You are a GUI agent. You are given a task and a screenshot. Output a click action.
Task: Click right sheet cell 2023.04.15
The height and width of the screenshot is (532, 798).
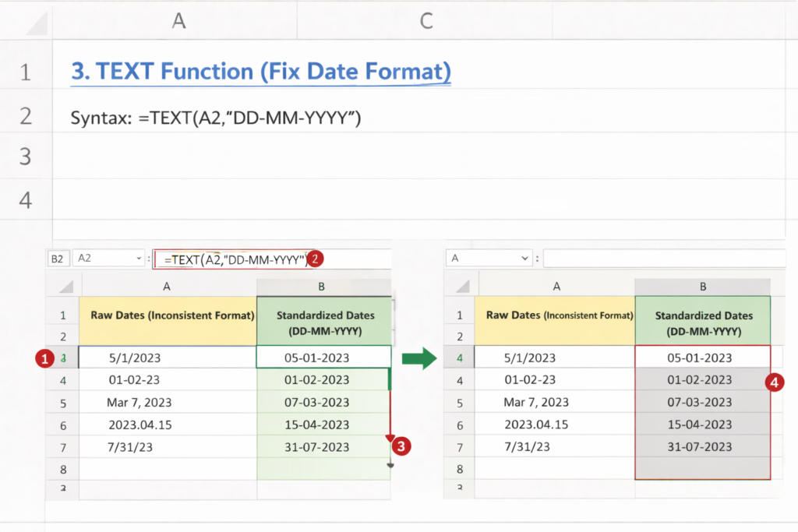(555, 425)
